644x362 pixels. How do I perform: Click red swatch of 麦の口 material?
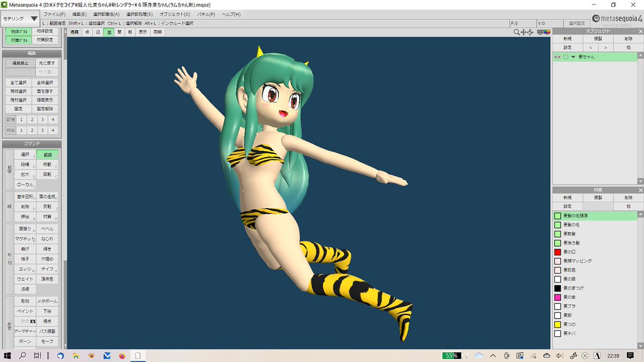tap(558, 252)
